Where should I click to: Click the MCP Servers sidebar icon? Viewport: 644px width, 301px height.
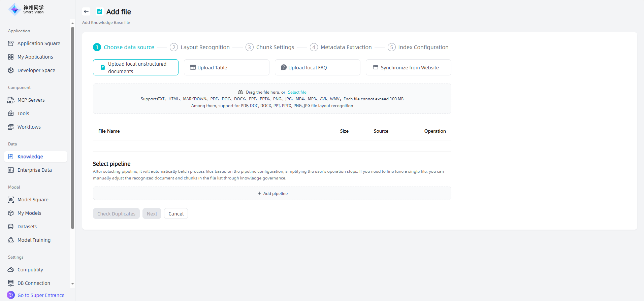pyautogui.click(x=11, y=100)
